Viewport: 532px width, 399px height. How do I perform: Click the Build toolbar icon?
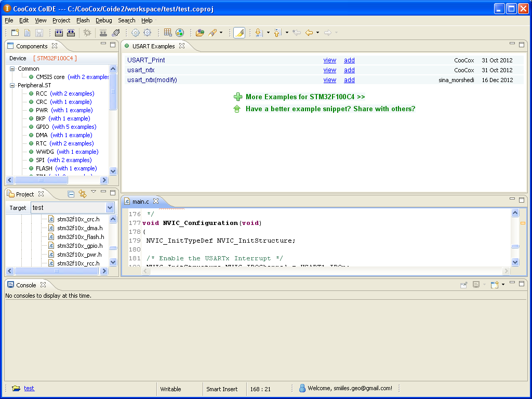click(x=59, y=33)
